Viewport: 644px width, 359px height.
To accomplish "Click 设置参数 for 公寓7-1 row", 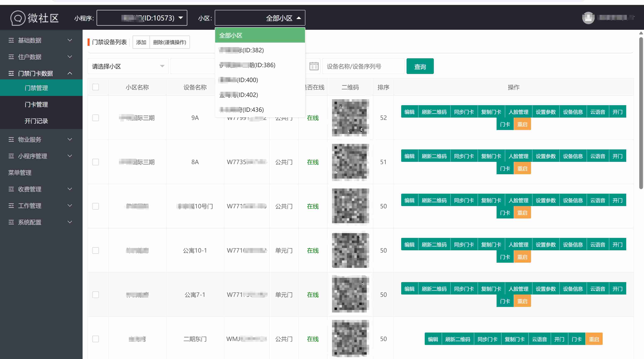I will (x=546, y=289).
